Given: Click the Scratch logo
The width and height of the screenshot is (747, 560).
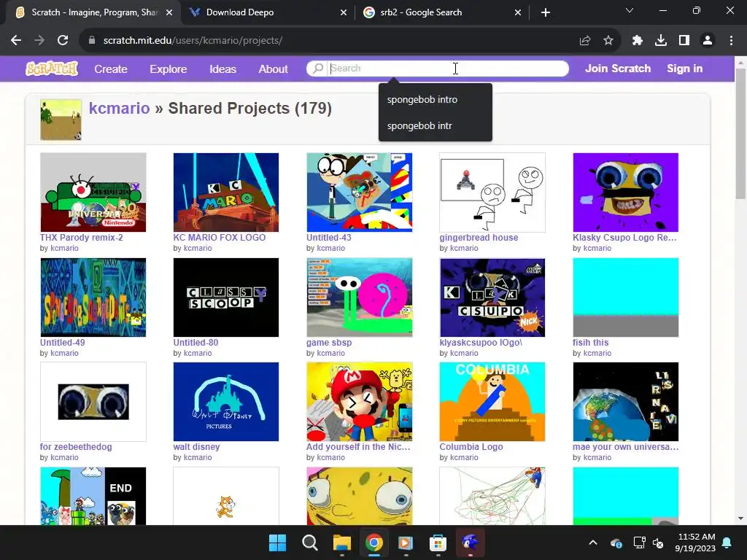Looking at the screenshot, I should click(52, 69).
